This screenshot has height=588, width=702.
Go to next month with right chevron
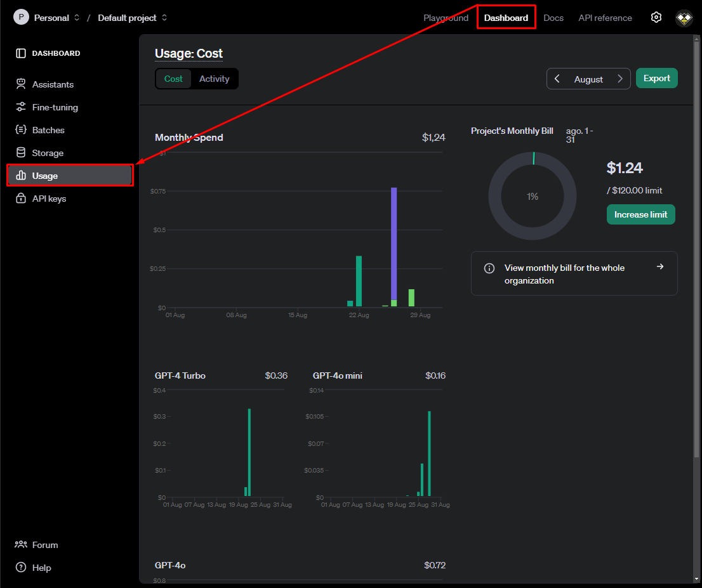(620, 79)
